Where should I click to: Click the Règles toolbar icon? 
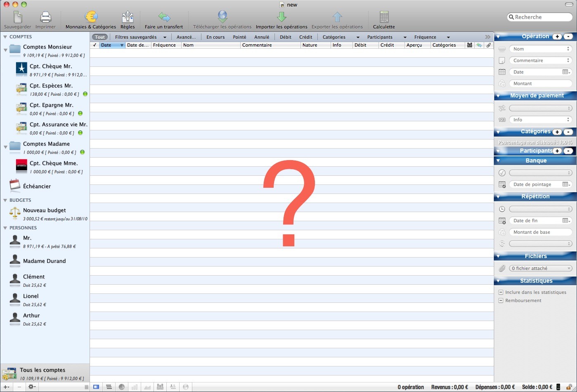click(128, 17)
